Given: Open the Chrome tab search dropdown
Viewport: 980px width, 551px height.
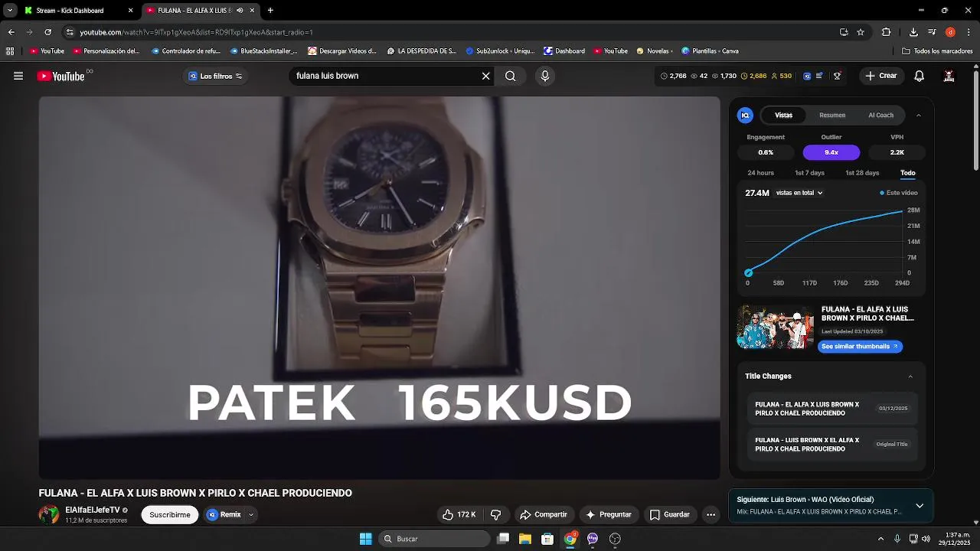Looking at the screenshot, I should (10, 10).
